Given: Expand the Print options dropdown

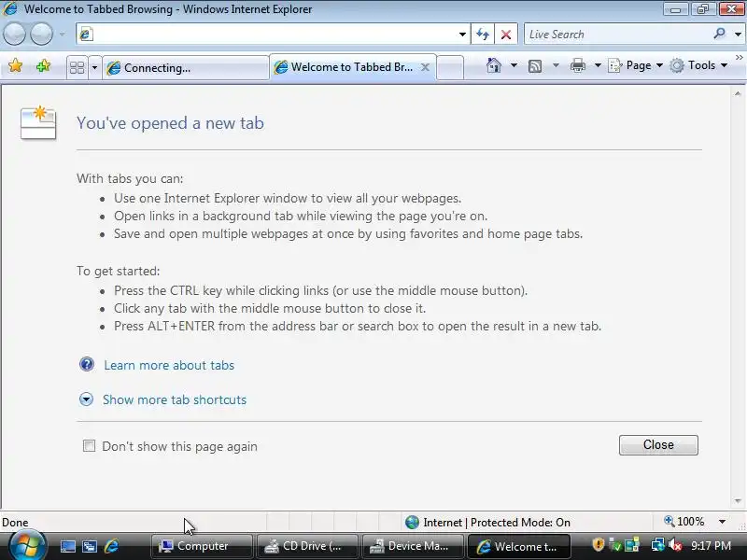Looking at the screenshot, I should [598, 65].
